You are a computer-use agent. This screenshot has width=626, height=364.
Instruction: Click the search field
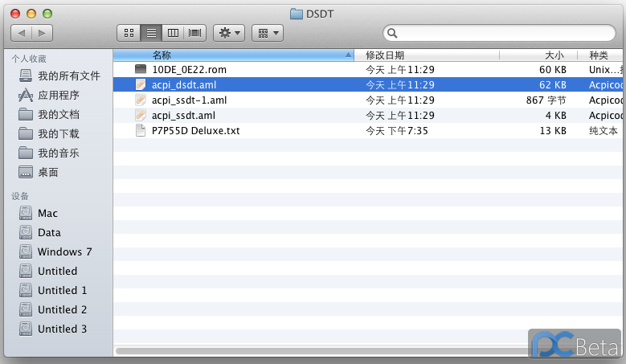tap(502, 33)
